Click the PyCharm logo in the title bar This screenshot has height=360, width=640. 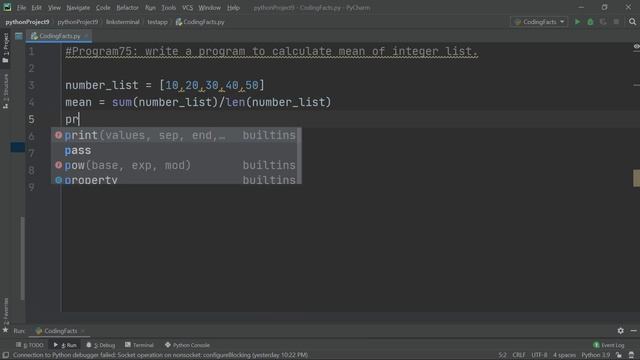7,7
